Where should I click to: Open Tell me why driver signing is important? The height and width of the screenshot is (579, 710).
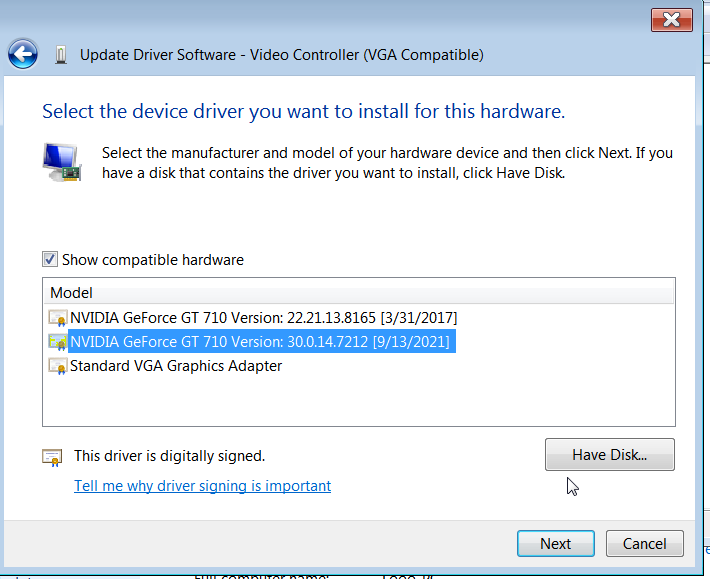(202, 486)
